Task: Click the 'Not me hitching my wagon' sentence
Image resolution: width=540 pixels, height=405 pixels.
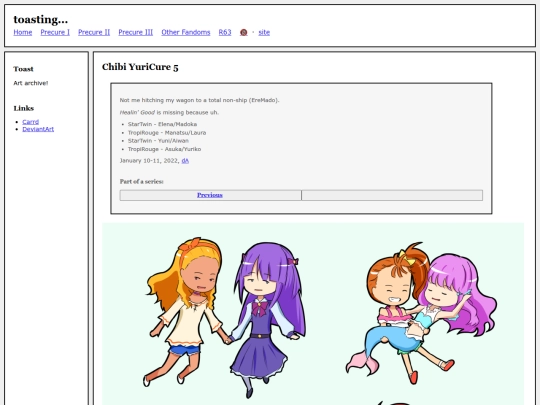Action: [199, 100]
